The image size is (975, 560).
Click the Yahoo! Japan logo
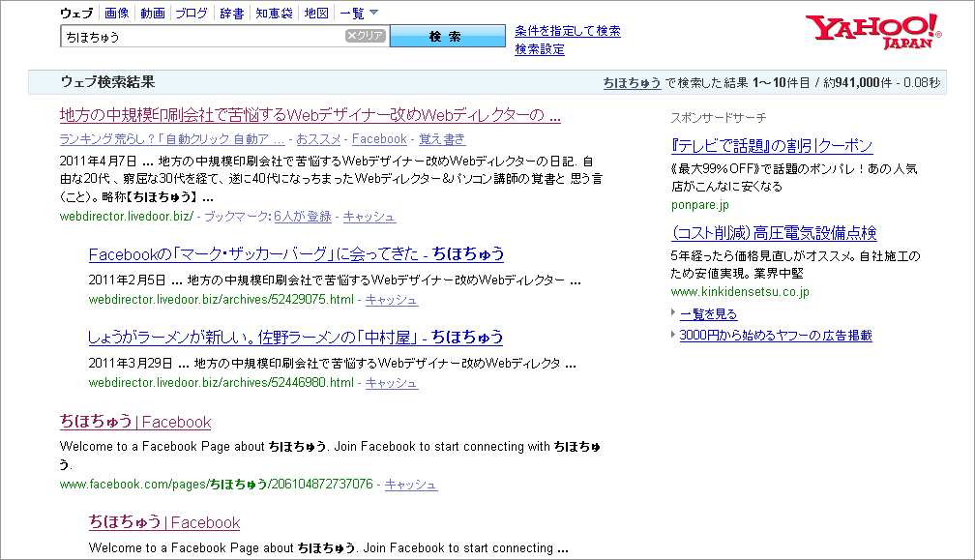873,32
